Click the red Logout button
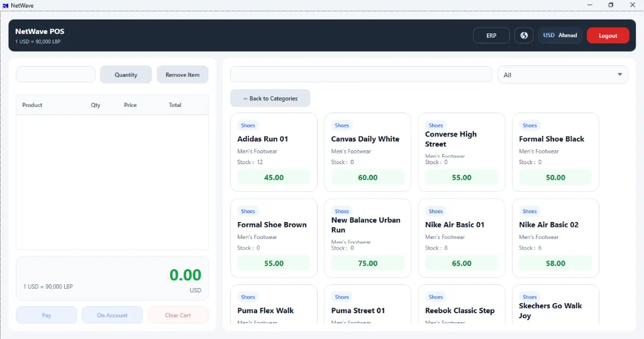The width and height of the screenshot is (644, 339). pos(608,35)
